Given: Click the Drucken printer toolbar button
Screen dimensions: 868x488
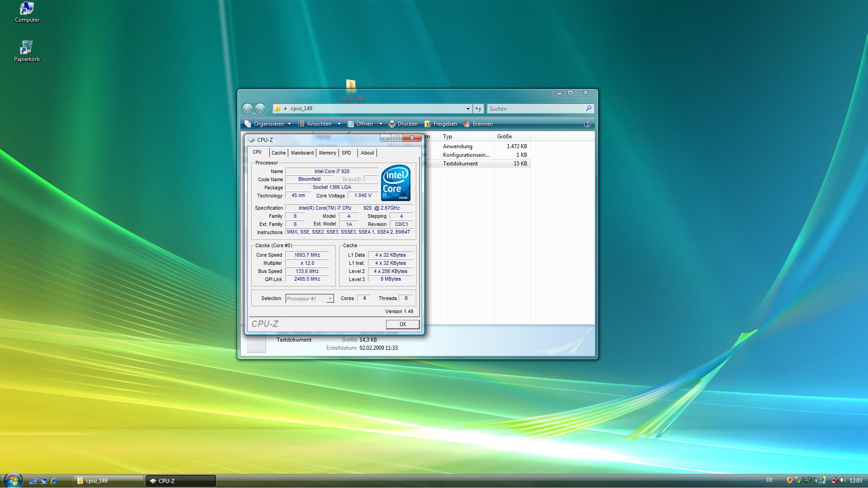Looking at the screenshot, I should [403, 124].
